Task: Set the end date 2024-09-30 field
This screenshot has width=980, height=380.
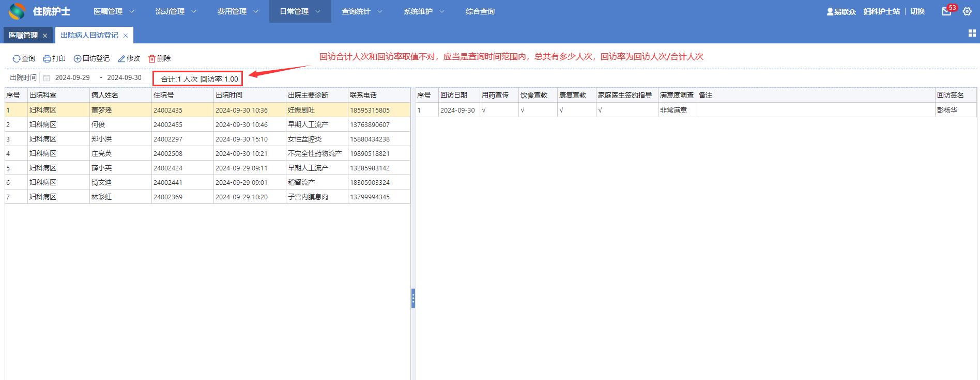Action: click(x=125, y=78)
